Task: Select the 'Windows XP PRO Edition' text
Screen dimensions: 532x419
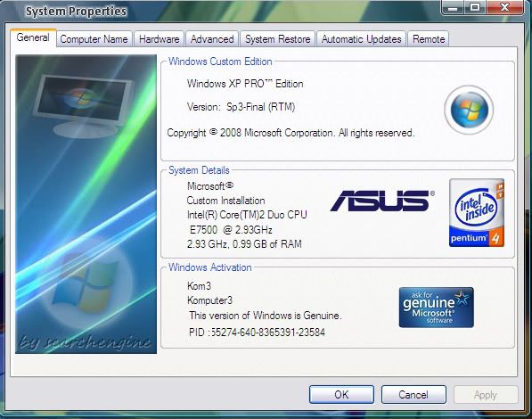Action: [x=245, y=84]
